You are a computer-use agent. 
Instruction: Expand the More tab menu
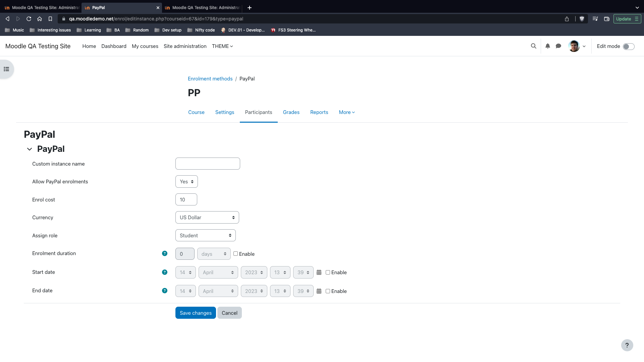coord(347,112)
